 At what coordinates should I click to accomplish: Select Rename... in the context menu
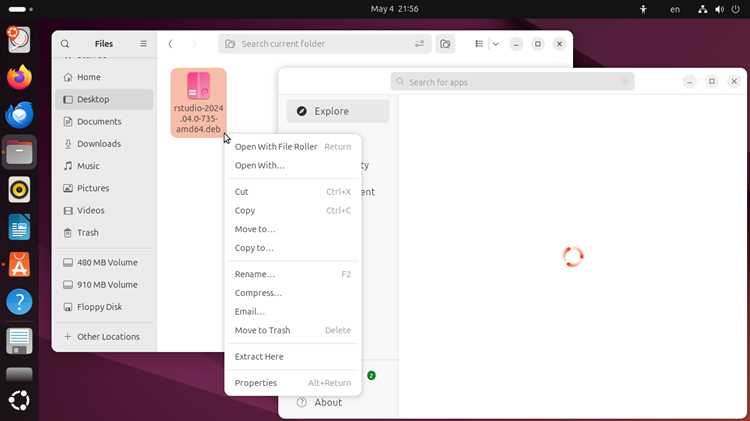coord(293,274)
